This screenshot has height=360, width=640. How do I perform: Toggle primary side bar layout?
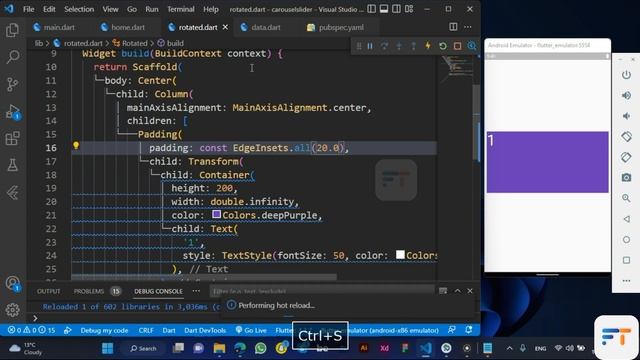[x=371, y=9]
